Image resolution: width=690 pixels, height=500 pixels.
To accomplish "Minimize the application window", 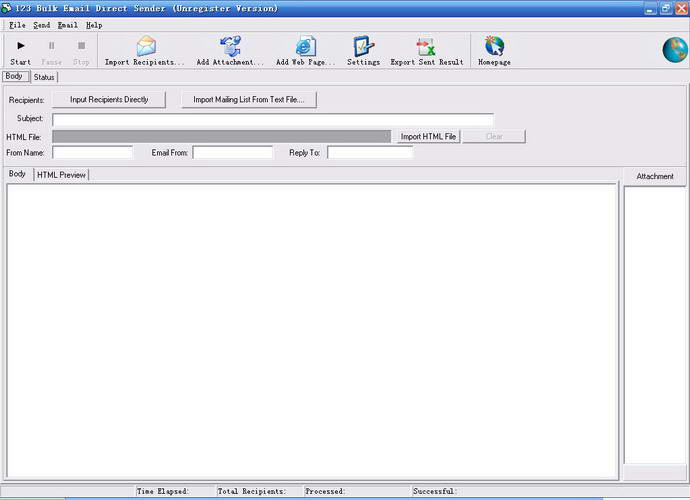I will [650, 8].
